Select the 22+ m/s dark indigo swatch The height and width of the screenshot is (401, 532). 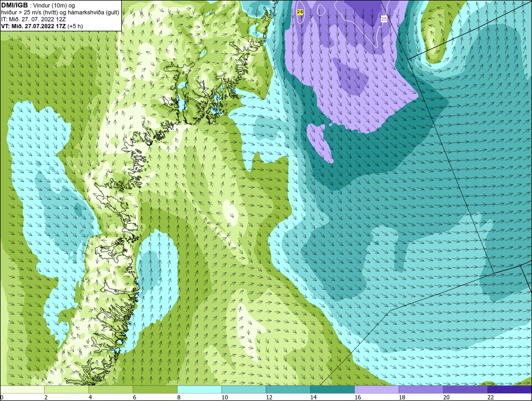click(510, 389)
